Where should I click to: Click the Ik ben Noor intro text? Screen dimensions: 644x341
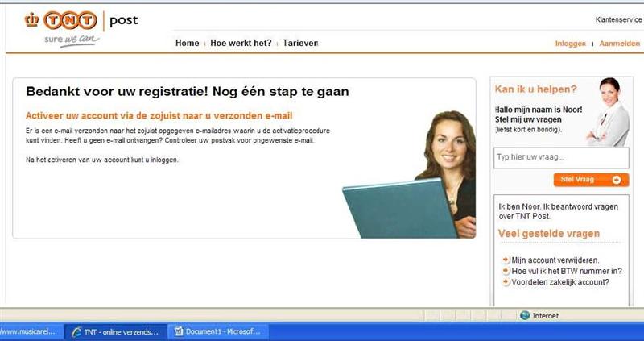pos(558,211)
